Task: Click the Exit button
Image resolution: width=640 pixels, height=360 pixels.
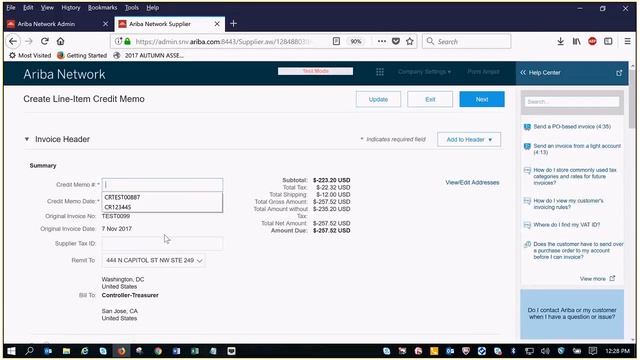Action: [430, 99]
